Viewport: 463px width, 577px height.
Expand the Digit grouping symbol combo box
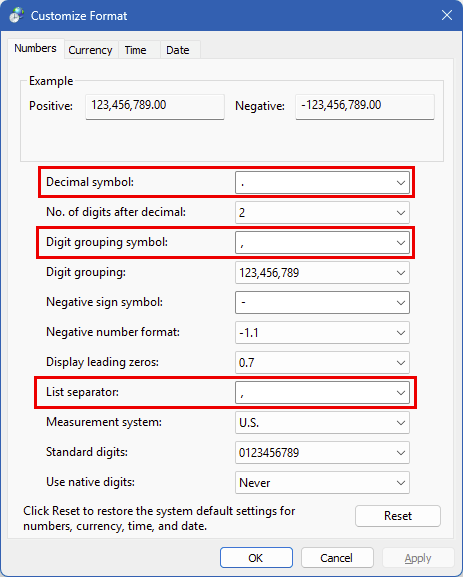point(322,243)
